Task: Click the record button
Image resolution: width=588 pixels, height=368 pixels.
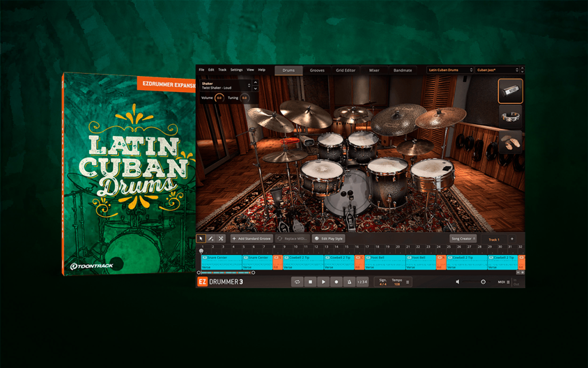Action: click(336, 282)
